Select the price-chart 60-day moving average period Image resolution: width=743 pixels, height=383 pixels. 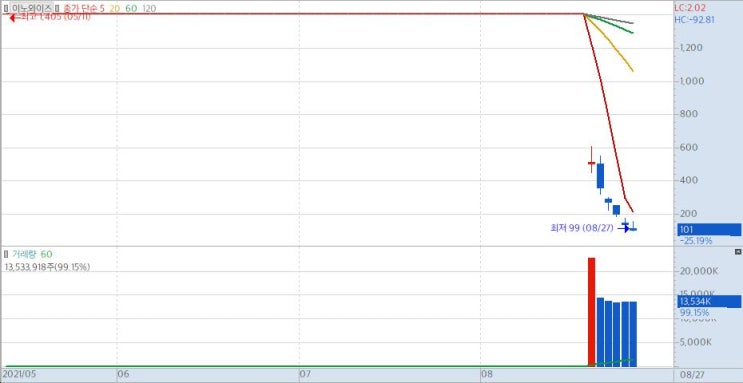click(131, 9)
